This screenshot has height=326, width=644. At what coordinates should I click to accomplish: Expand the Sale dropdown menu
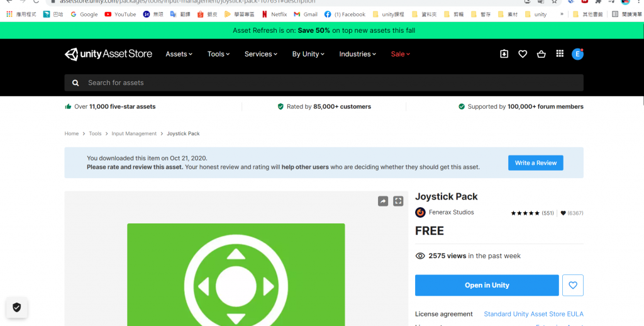[x=401, y=54]
